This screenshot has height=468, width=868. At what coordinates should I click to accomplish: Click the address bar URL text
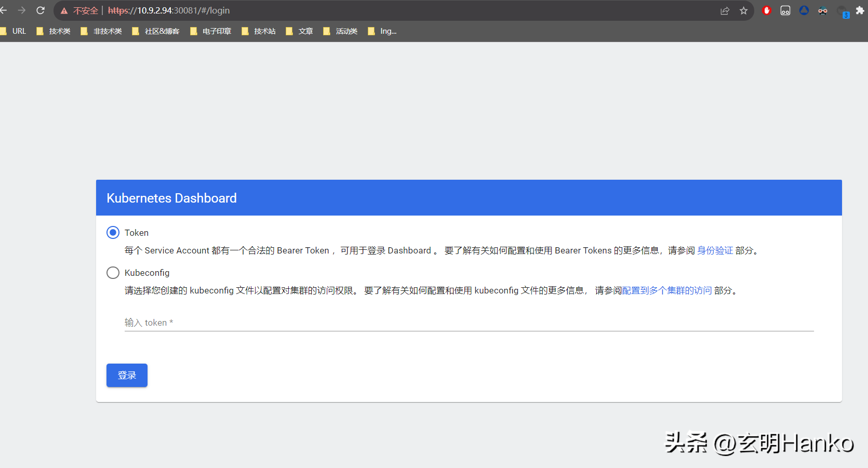[169, 10]
